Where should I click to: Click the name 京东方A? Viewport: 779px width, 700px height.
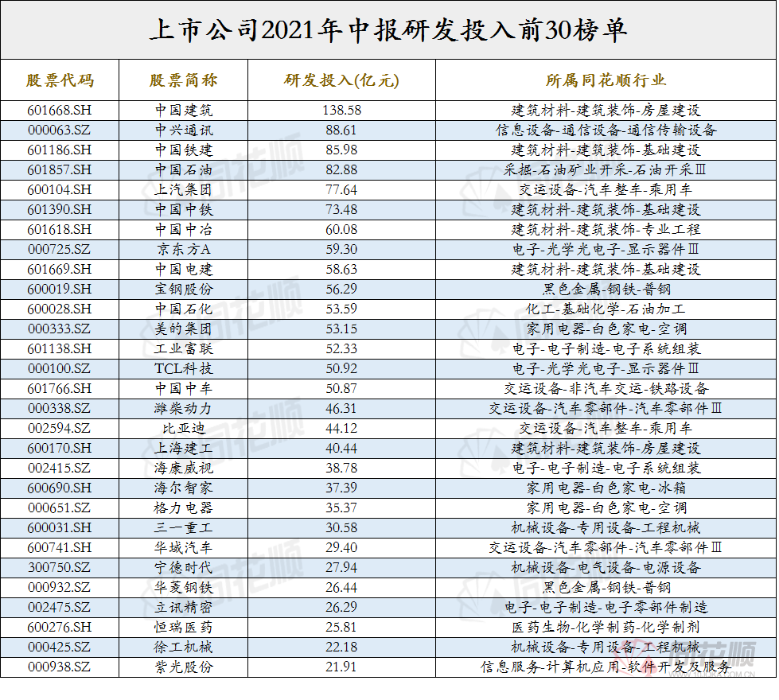click(x=183, y=250)
